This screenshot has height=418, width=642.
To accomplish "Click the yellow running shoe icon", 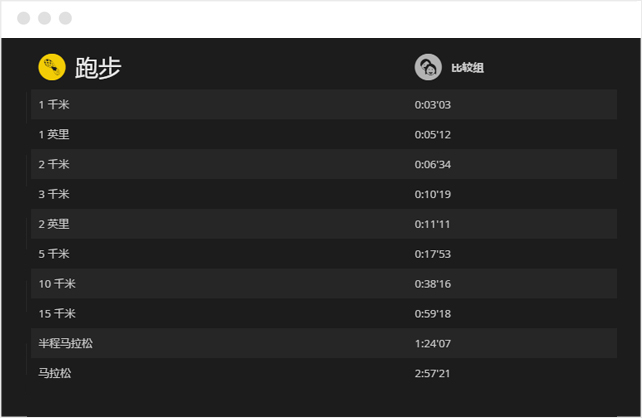I will tap(52, 67).
